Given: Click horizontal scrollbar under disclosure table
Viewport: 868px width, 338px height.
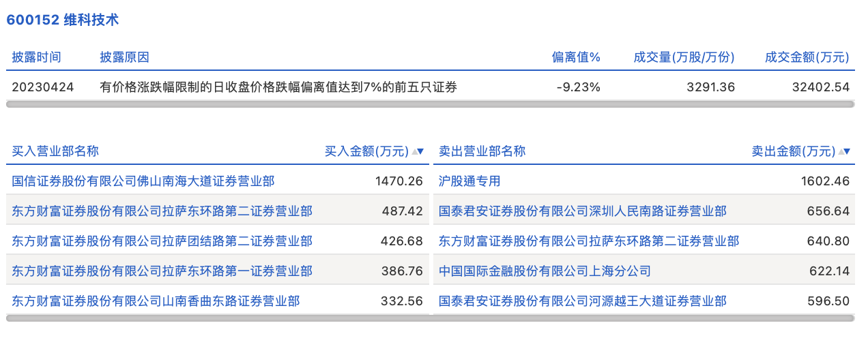Looking at the screenshot, I should pyautogui.click(x=430, y=104).
